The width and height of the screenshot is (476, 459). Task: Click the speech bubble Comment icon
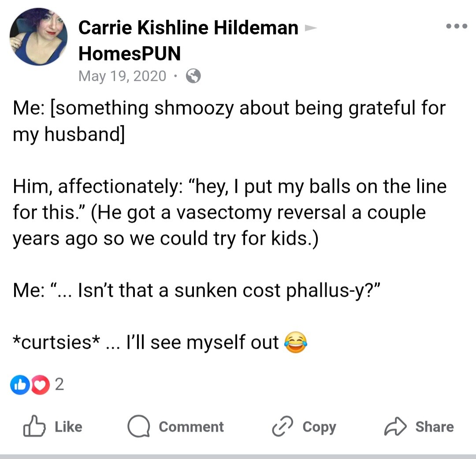click(139, 426)
